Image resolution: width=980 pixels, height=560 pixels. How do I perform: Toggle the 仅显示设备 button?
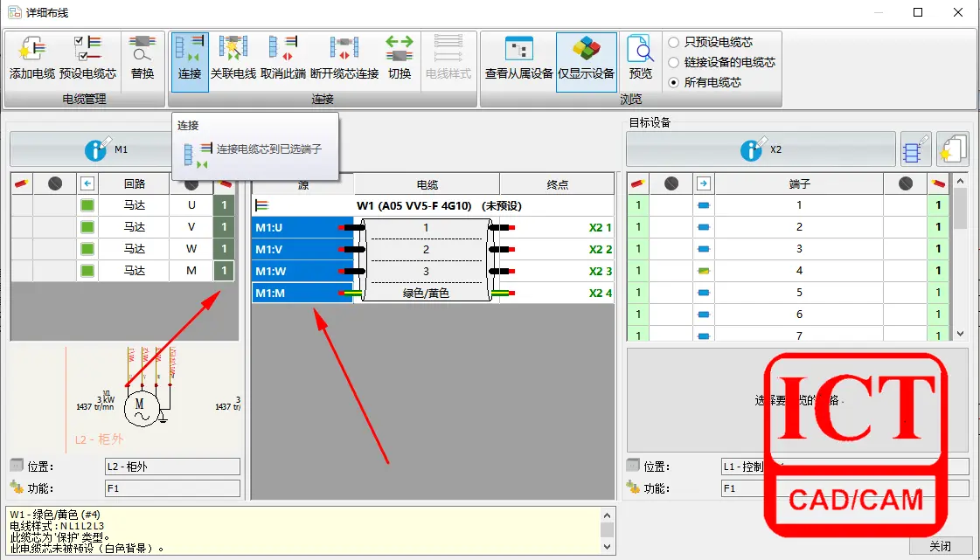point(587,61)
